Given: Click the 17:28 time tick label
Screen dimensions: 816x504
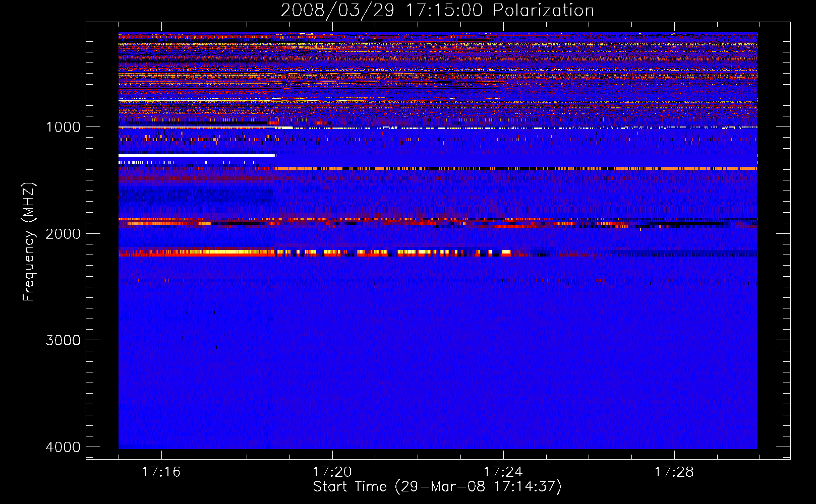Looking at the screenshot, I should pyautogui.click(x=674, y=472).
